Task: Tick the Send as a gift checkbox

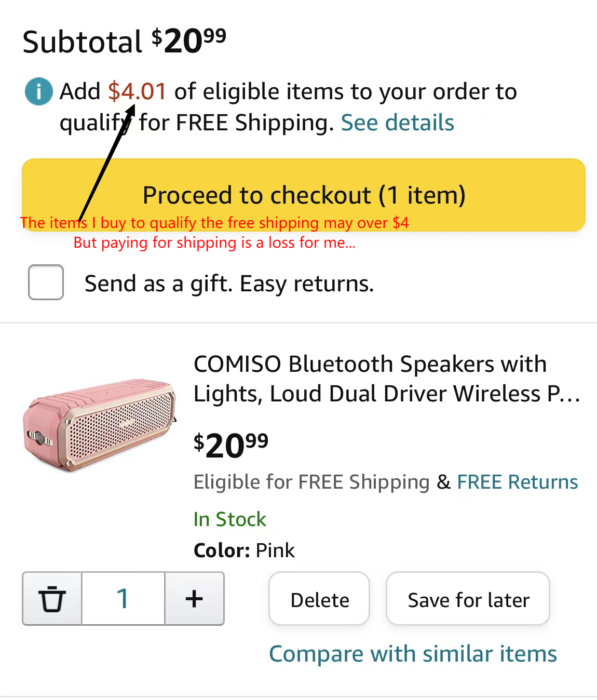Action: 46,282
